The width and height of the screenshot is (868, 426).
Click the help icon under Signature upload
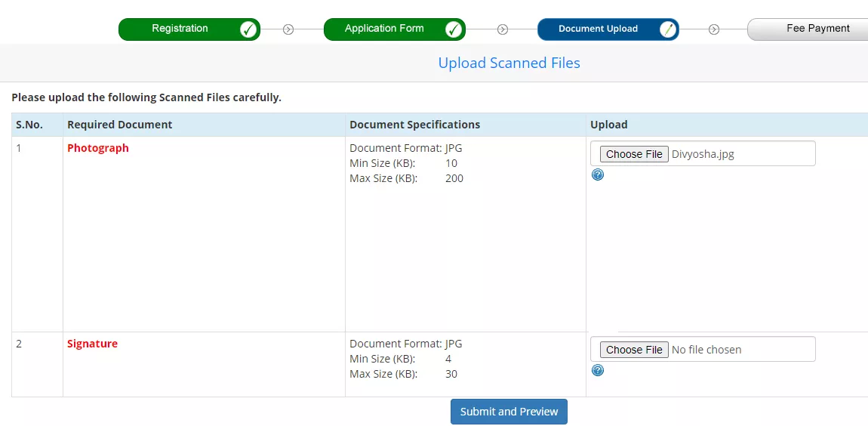pos(598,370)
